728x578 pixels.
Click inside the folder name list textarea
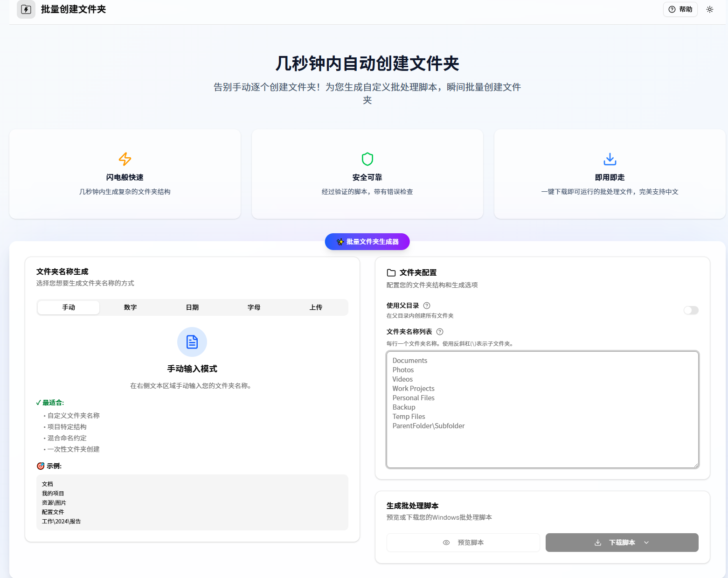[x=542, y=411]
